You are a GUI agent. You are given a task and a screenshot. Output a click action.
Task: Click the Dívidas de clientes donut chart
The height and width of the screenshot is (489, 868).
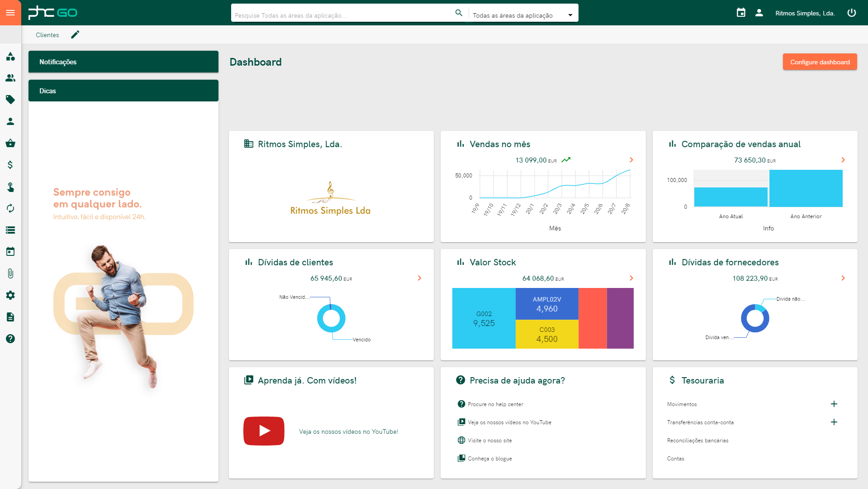(x=331, y=318)
